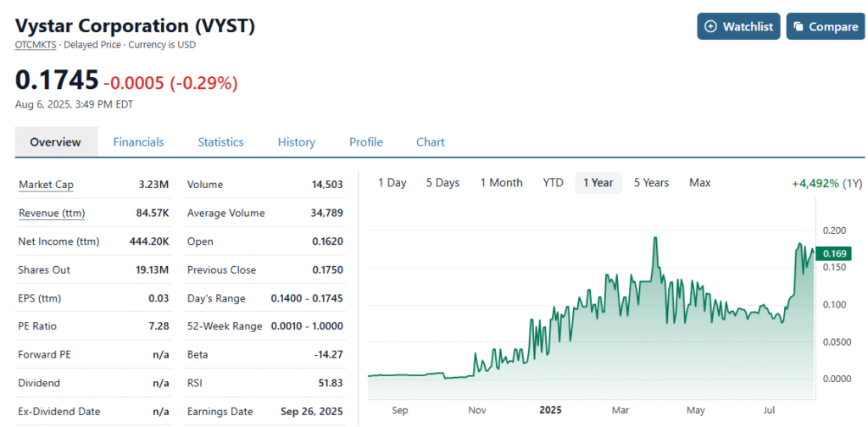The height and width of the screenshot is (427, 868).
Task: Go to the History tab
Action: 296,142
